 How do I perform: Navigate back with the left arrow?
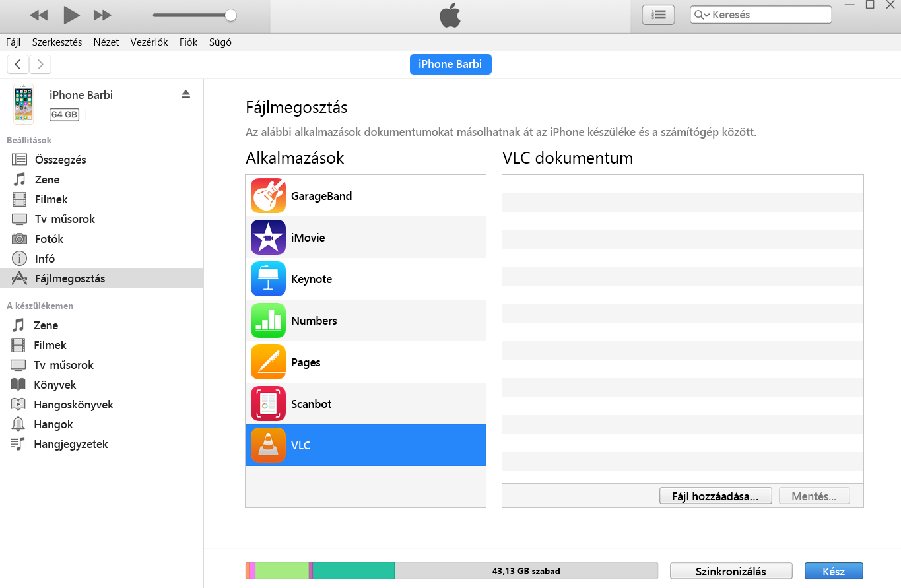(x=18, y=64)
